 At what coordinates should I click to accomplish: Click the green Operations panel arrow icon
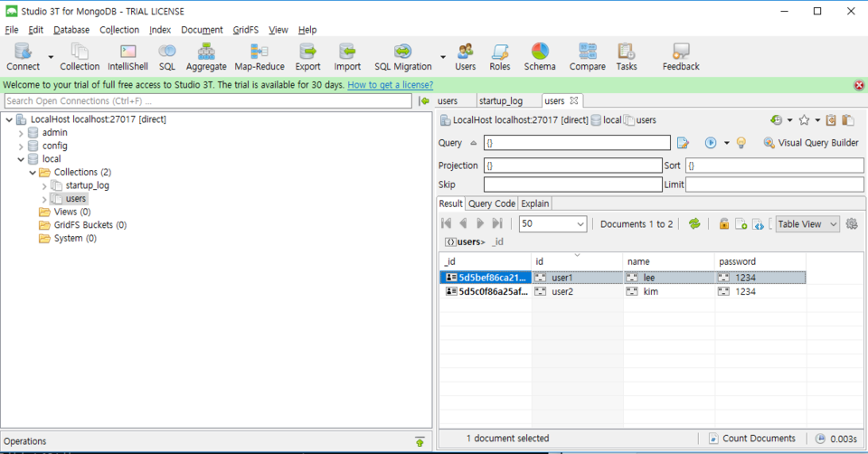point(420,441)
